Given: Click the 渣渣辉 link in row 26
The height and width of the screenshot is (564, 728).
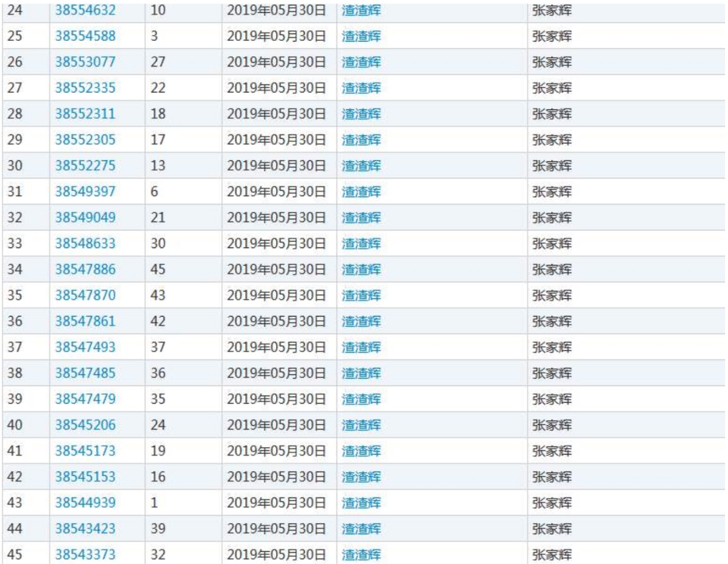Looking at the screenshot, I should tap(361, 62).
